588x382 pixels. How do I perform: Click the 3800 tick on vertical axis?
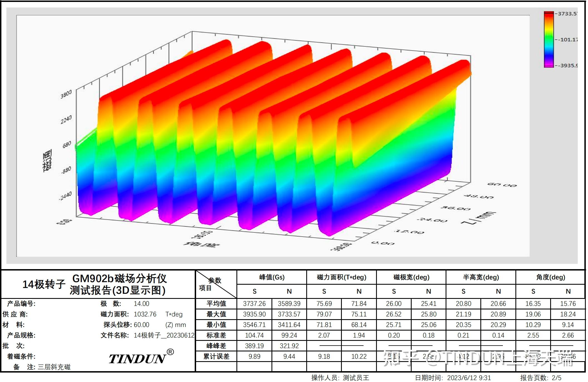66,94
